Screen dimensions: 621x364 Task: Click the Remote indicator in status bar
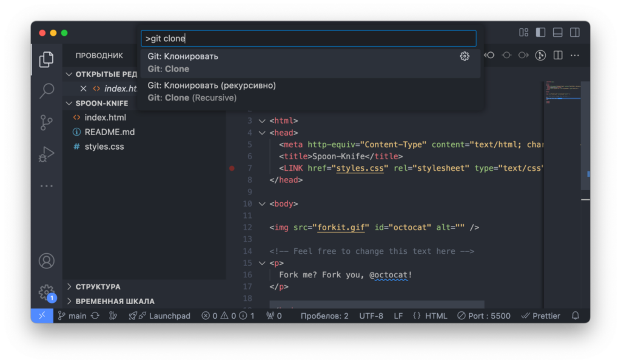point(41,316)
